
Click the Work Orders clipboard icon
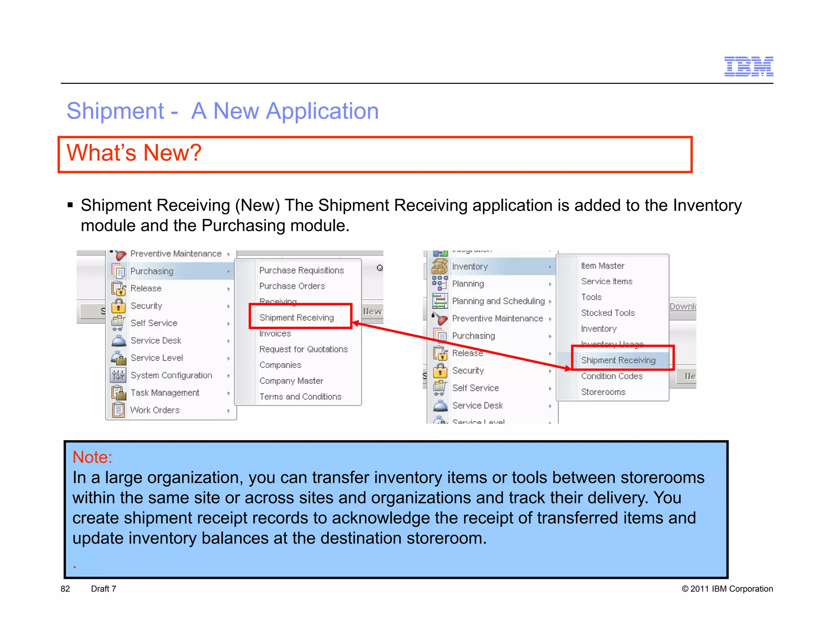tap(118, 410)
